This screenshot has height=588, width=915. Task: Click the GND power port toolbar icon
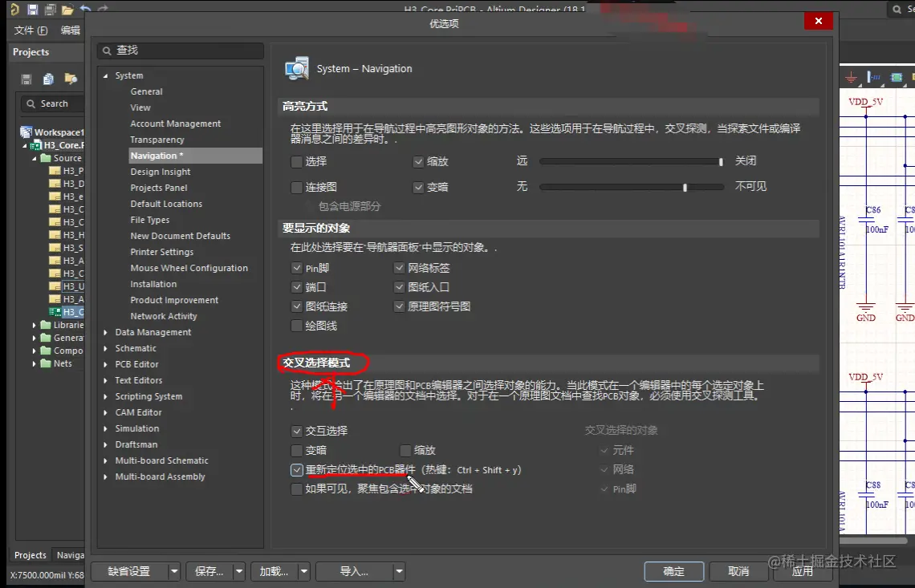click(852, 78)
